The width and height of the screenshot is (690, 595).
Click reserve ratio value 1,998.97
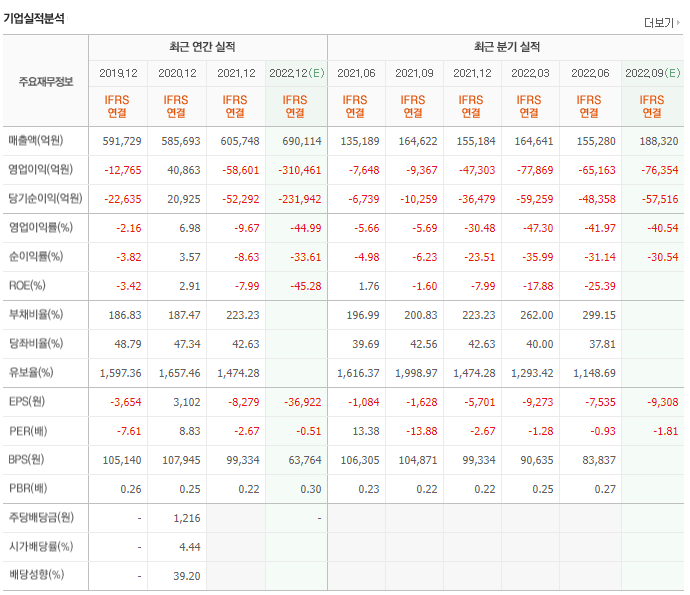coord(416,374)
